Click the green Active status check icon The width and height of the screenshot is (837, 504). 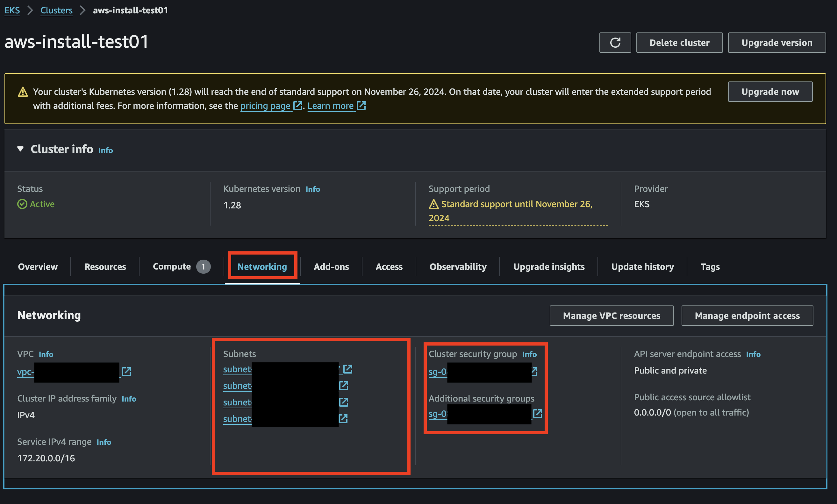pyautogui.click(x=22, y=204)
